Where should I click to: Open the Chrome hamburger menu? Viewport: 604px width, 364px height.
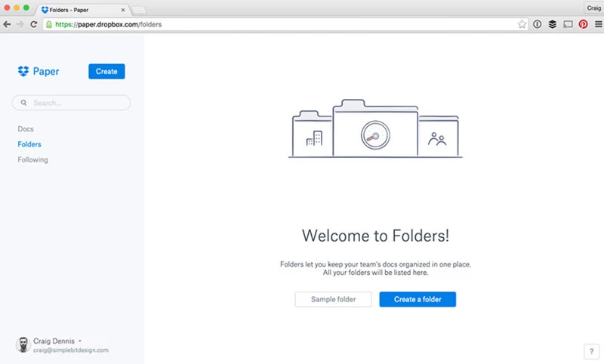click(x=598, y=24)
